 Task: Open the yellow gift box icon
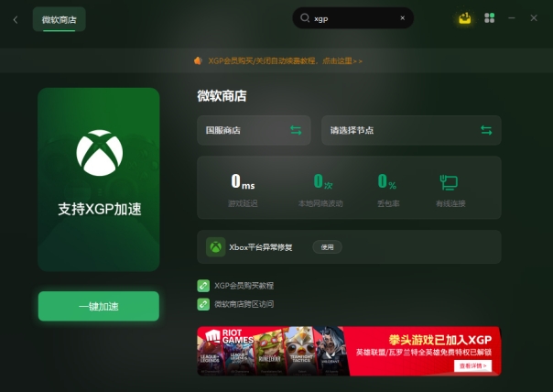[x=465, y=18]
